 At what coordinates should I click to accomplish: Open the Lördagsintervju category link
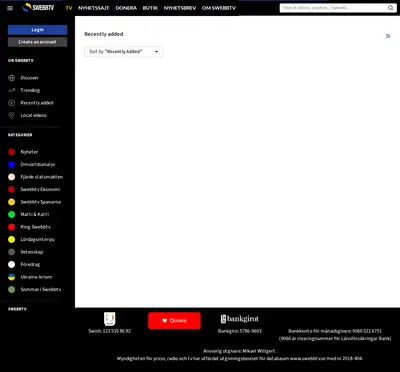tap(38, 239)
